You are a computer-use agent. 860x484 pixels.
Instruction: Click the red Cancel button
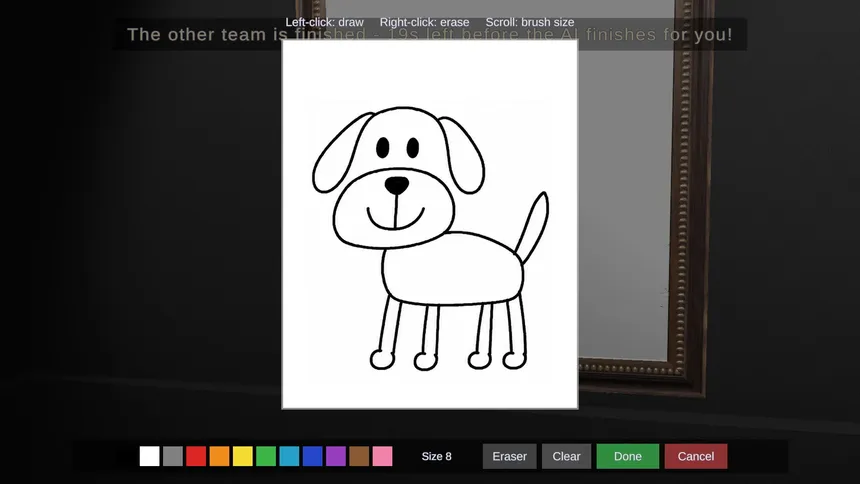point(696,457)
